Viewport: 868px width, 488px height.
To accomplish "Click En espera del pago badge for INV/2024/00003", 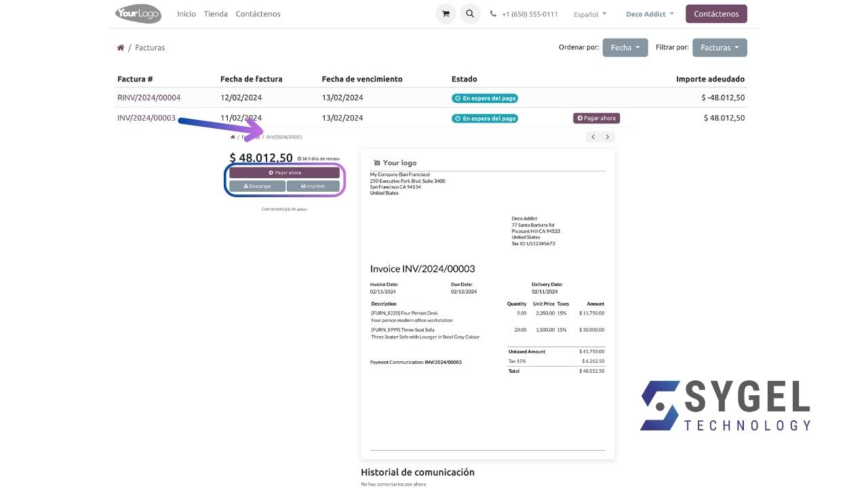I will click(x=485, y=119).
